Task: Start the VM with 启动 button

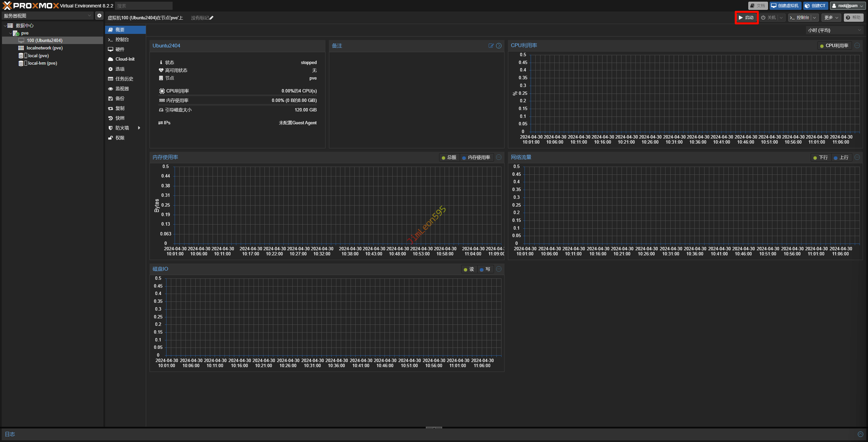Action: [x=746, y=18]
